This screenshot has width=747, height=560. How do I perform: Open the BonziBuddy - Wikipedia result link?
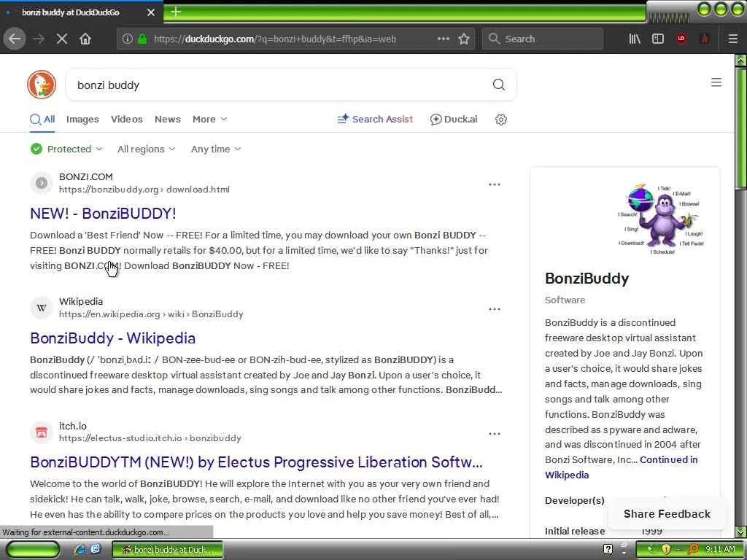113,338
